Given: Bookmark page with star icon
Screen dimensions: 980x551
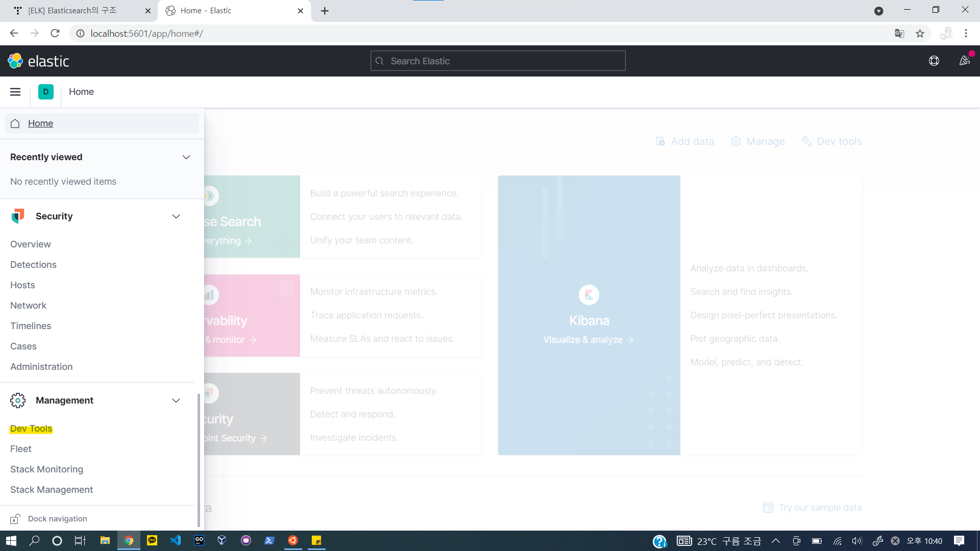Looking at the screenshot, I should [920, 34].
